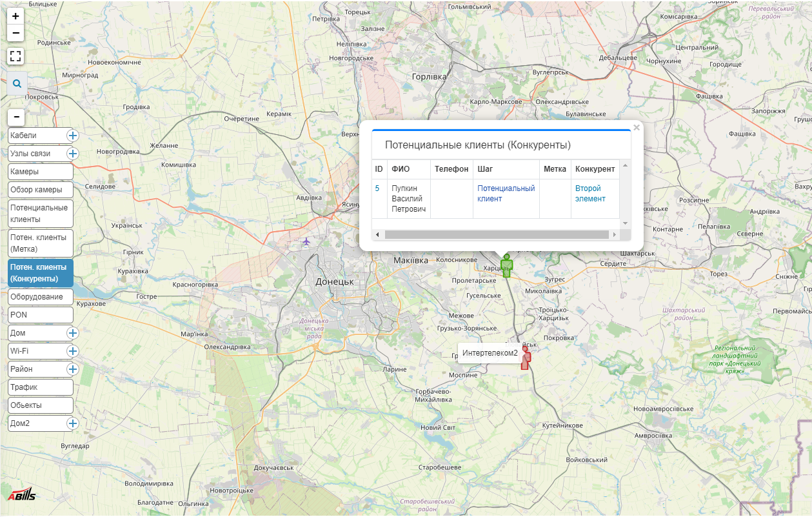Viewport: 812px width, 517px height.
Task: Select the Трафик layer button
Action: tap(40, 387)
